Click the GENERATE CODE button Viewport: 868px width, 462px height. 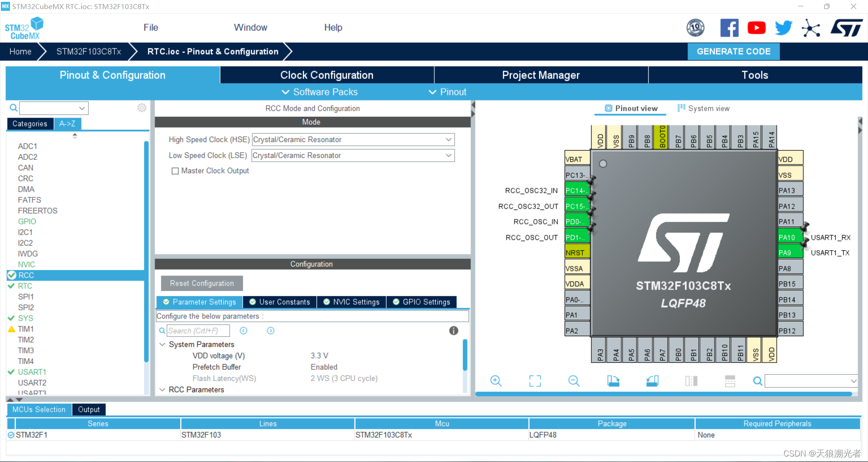(x=733, y=52)
